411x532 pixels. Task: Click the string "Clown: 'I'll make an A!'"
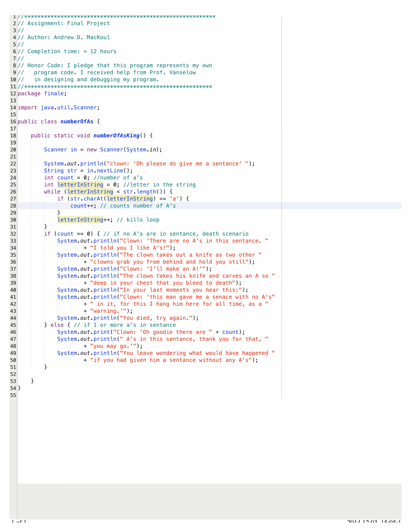point(163,269)
